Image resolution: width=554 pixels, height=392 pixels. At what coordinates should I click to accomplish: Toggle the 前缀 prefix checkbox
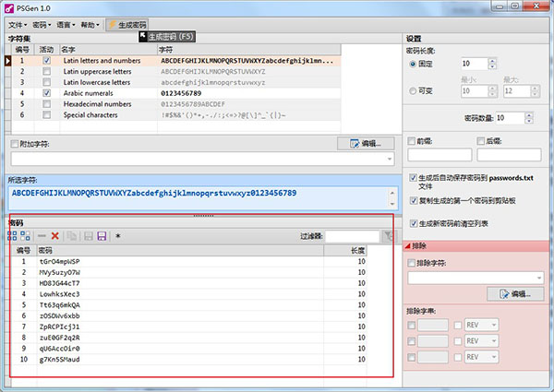(x=411, y=141)
